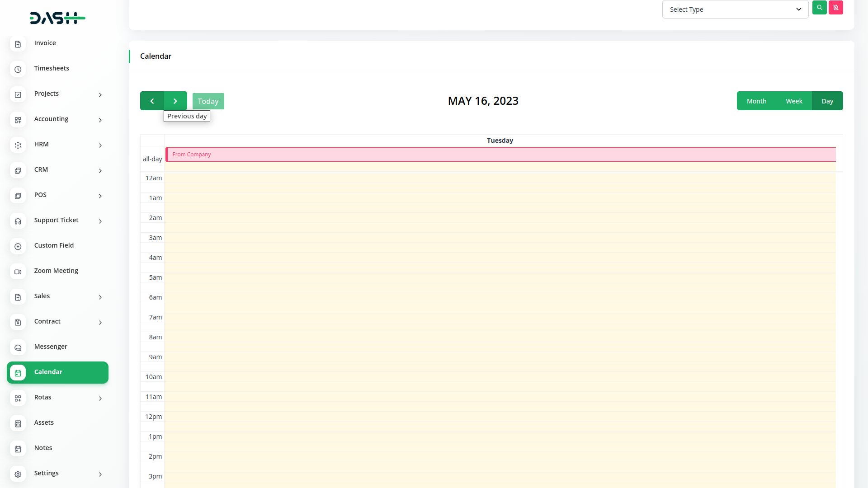Click the Today button

pos(208,101)
